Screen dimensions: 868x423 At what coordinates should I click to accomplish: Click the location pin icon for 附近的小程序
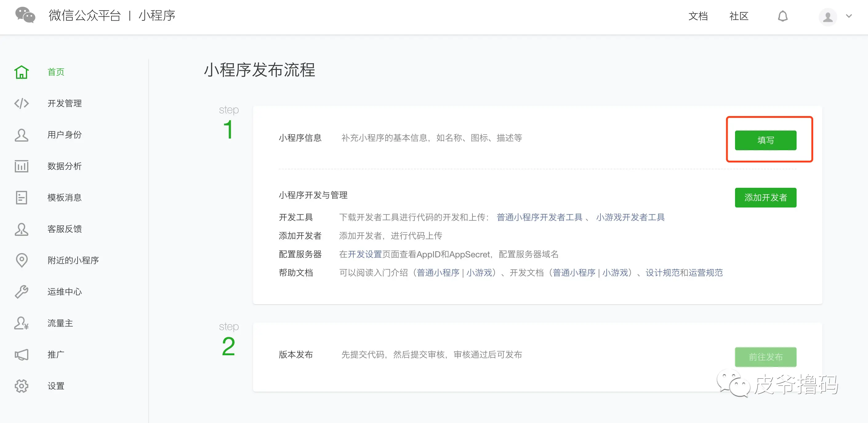pos(22,260)
